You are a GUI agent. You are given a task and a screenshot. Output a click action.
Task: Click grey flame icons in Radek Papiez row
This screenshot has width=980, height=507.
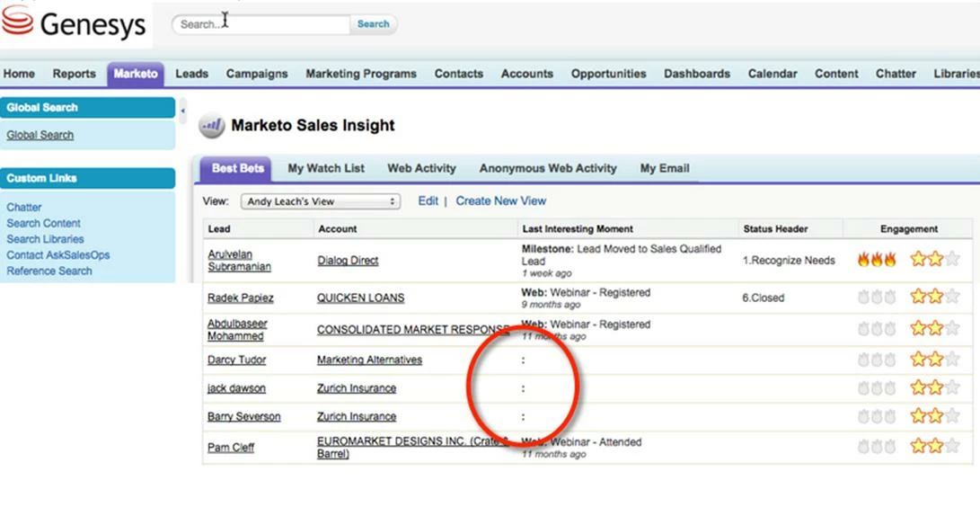[877, 298]
